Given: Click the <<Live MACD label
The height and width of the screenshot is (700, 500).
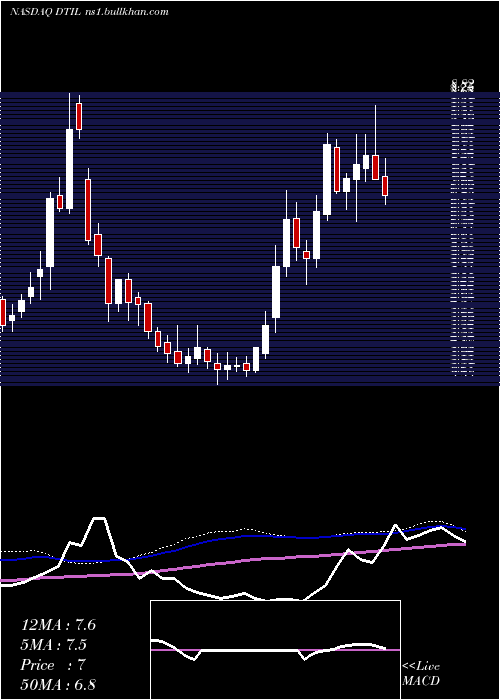Looking at the screenshot, I should coord(421,674).
